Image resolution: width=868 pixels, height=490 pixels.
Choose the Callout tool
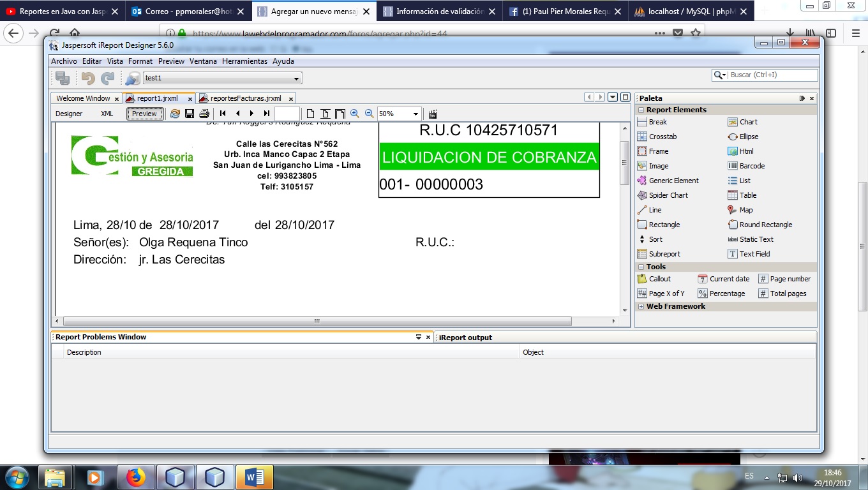(x=654, y=279)
